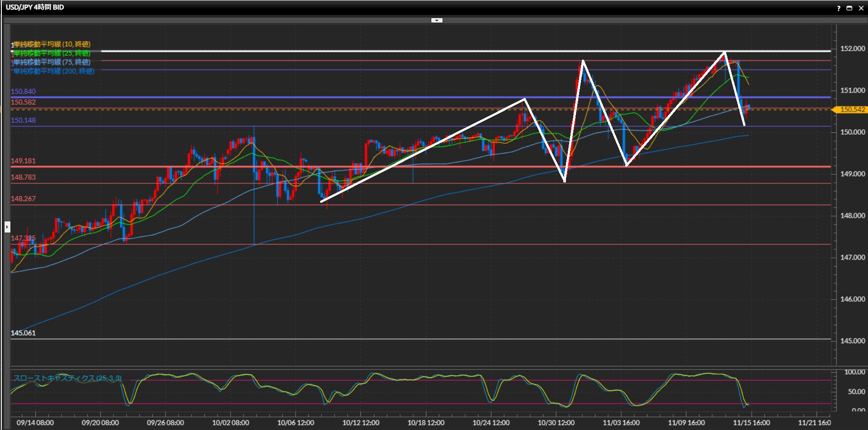Click the help question mark icon
The width and height of the screenshot is (868, 430).
coord(839,8)
